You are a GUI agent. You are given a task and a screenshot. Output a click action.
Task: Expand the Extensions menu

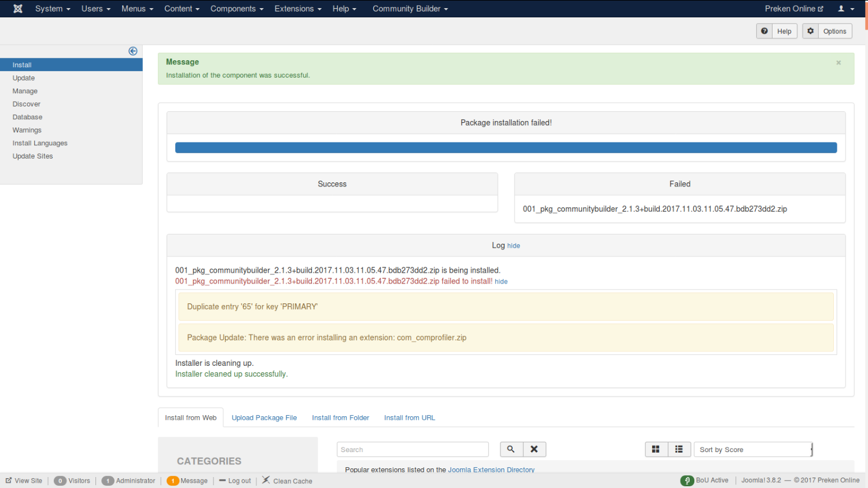298,9
